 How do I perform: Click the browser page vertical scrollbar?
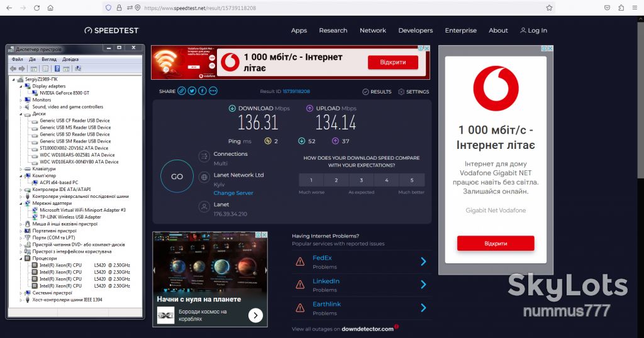tap(640, 99)
